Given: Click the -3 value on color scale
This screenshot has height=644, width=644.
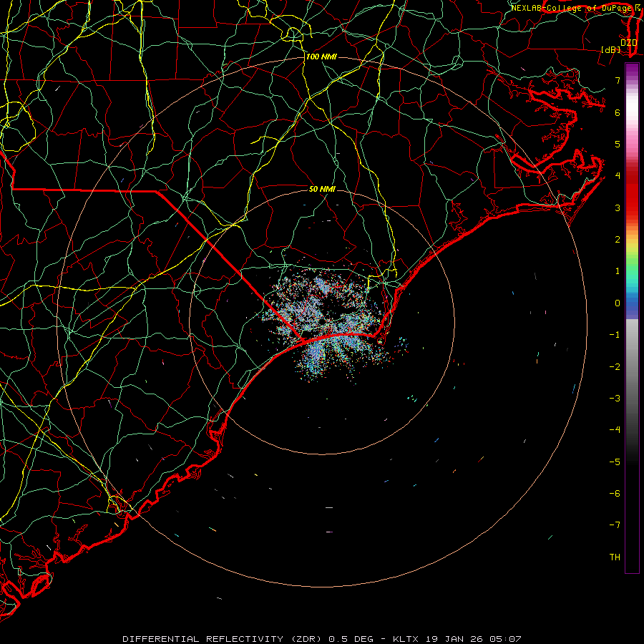Looking at the screenshot, I should pos(615,398).
